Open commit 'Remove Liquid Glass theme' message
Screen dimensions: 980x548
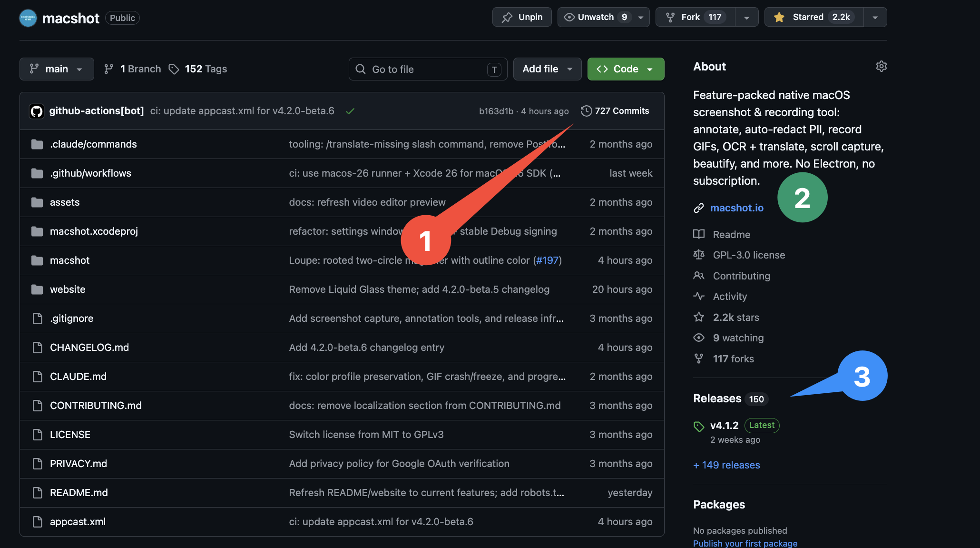tap(419, 289)
